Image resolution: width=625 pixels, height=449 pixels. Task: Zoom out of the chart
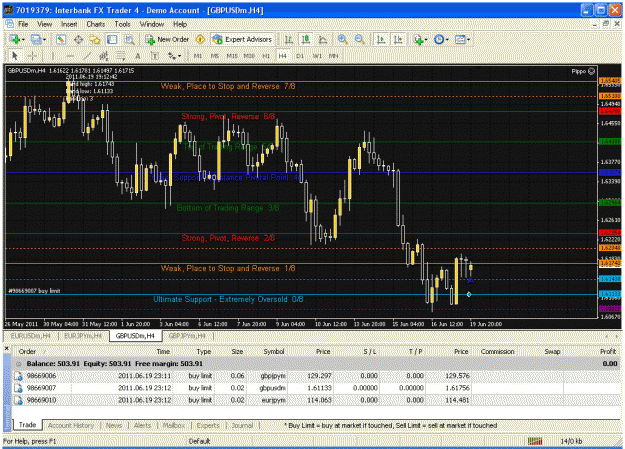point(359,39)
